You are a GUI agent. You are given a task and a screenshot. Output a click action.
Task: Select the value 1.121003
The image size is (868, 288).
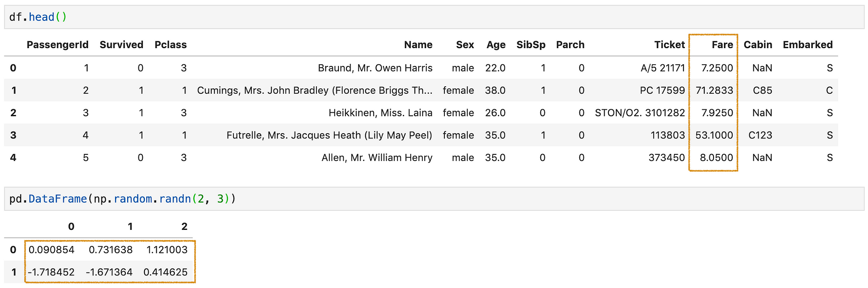point(167,250)
